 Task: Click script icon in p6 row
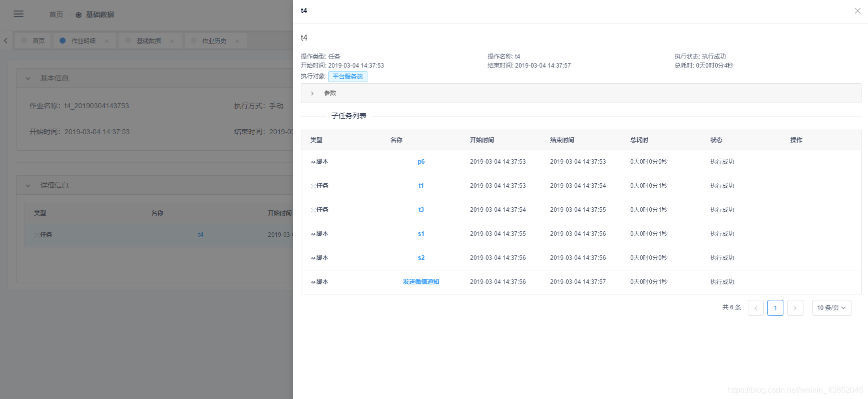[313, 162]
